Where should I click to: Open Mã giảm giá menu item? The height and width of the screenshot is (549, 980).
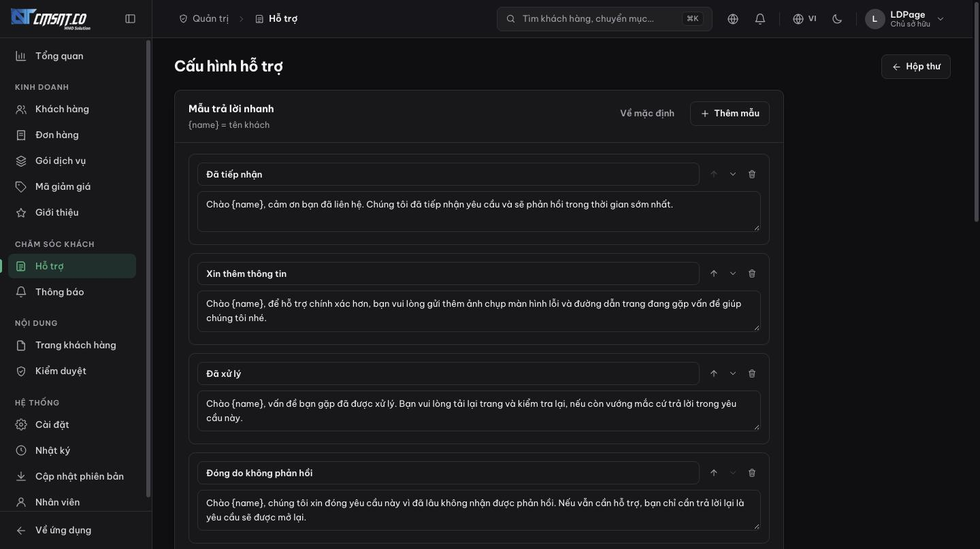[x=72, y=186]
